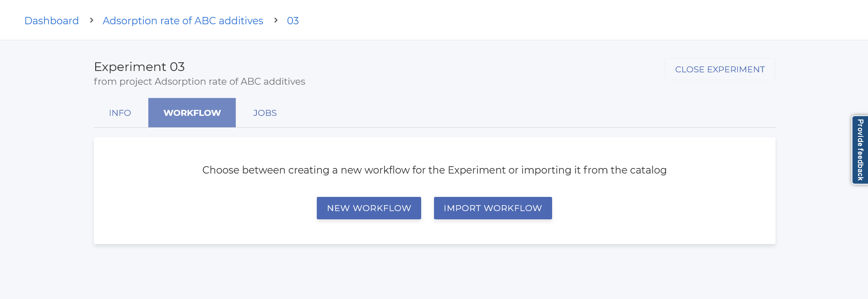The width and height of the screenshot is (868, 299).
Task: Click the 03 breadcrumb link
Action: [293, 21]
